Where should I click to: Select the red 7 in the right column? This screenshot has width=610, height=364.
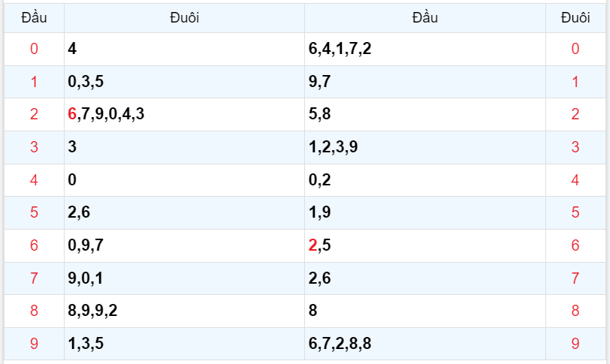click(575, 278)
